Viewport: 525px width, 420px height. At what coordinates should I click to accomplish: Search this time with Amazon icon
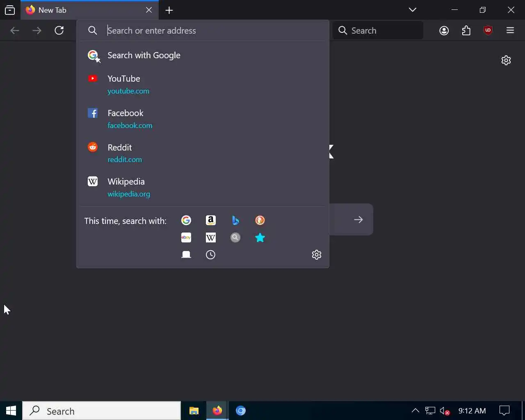(x=211, y=220)
